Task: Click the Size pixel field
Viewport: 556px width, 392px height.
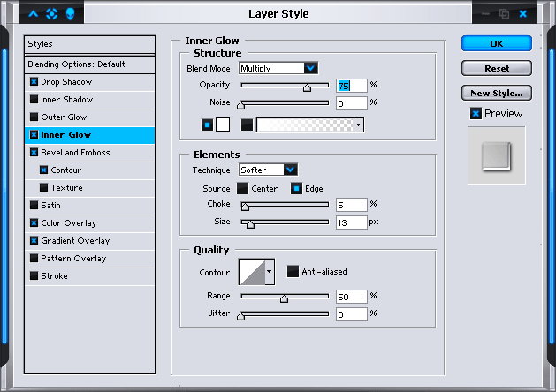Action: coord(352,222)
